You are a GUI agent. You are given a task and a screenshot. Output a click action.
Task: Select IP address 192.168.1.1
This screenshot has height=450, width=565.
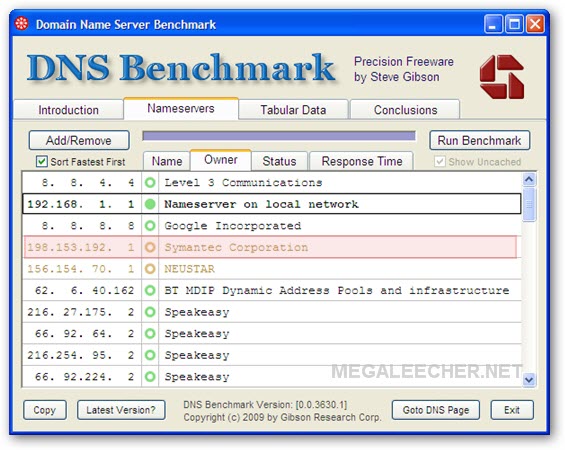pos(81,204)
